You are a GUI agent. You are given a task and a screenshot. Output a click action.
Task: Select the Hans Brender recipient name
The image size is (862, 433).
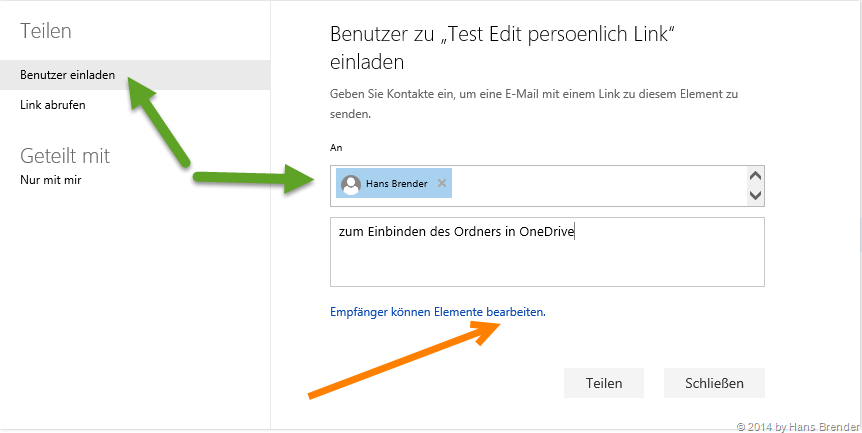398,184
